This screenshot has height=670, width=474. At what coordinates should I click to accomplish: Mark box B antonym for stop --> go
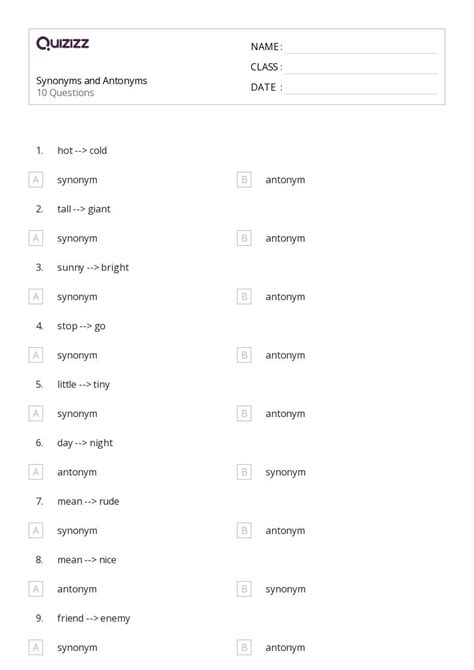244,355
